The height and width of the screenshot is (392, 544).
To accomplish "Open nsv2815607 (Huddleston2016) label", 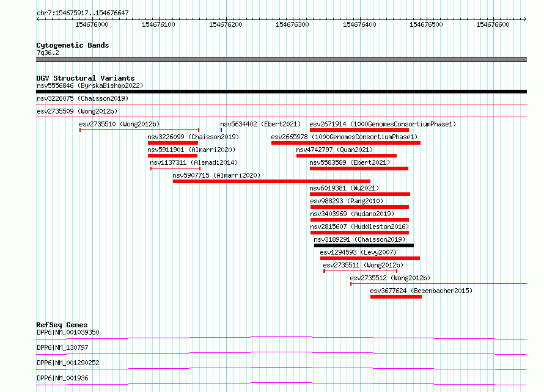I will (359, 227).
